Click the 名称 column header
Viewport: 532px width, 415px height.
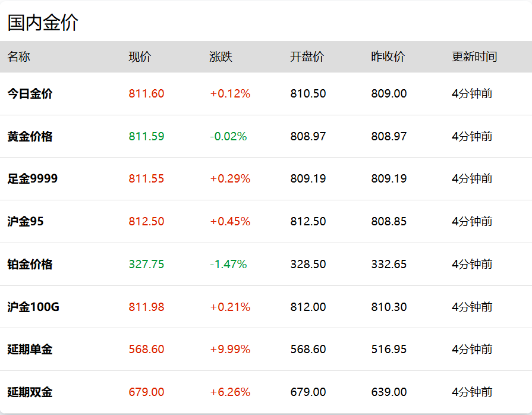(18, 57)
